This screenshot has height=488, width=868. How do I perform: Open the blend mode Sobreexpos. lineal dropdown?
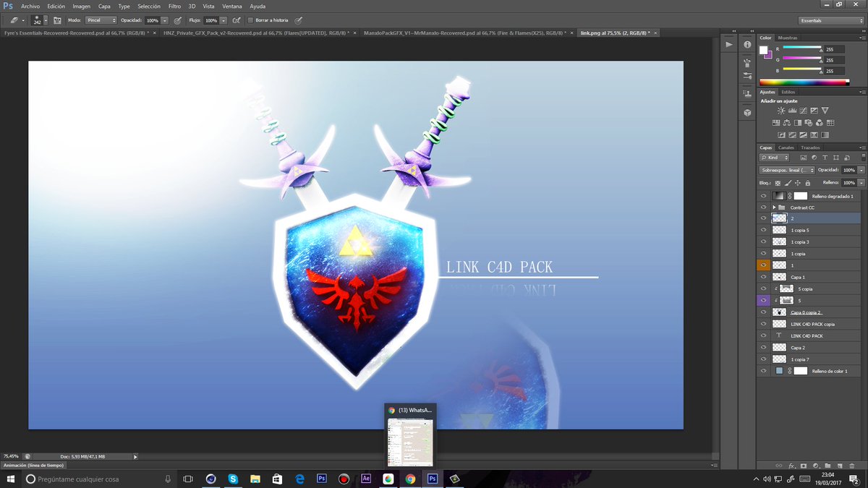click(787, 170)
